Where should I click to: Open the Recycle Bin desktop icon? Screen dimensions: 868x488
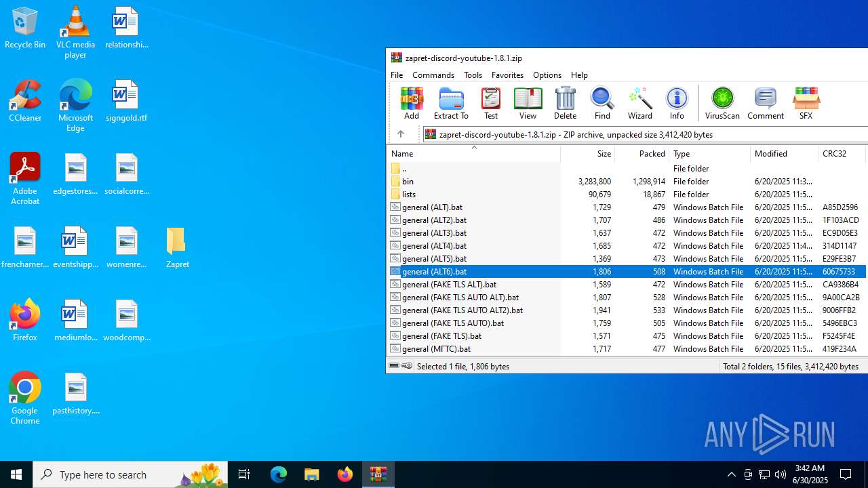click(x=25, y=28)
